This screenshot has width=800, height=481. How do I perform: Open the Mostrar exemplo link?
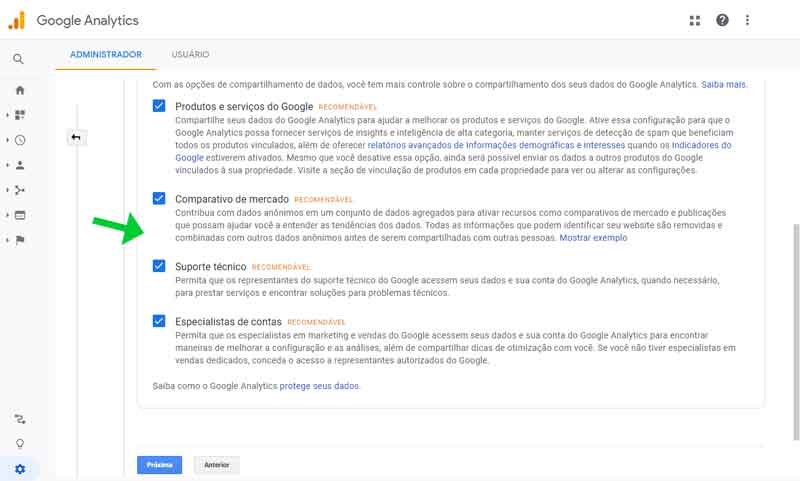coord(593,238)
